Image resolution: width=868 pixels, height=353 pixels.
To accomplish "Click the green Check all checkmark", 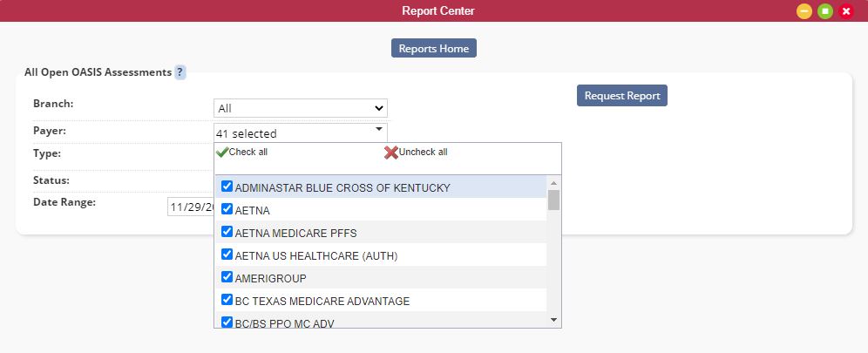I will 222,153.
